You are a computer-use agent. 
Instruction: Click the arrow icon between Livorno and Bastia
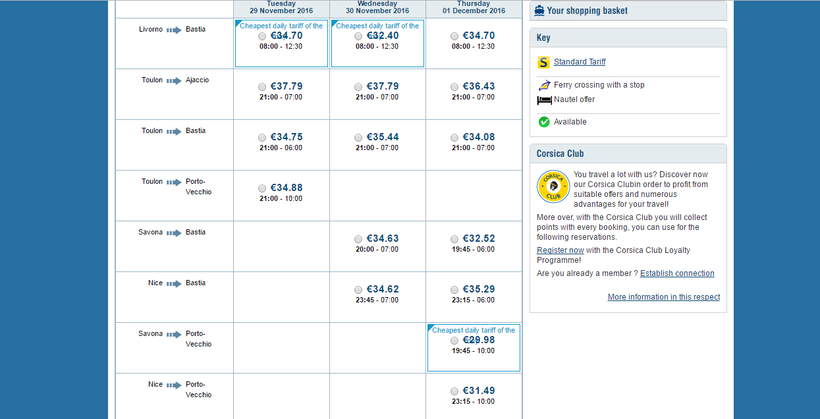pos(174,29)
